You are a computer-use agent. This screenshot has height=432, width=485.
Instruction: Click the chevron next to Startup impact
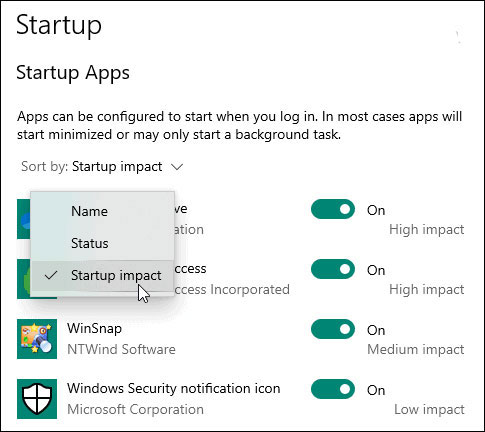pos(177,167)
